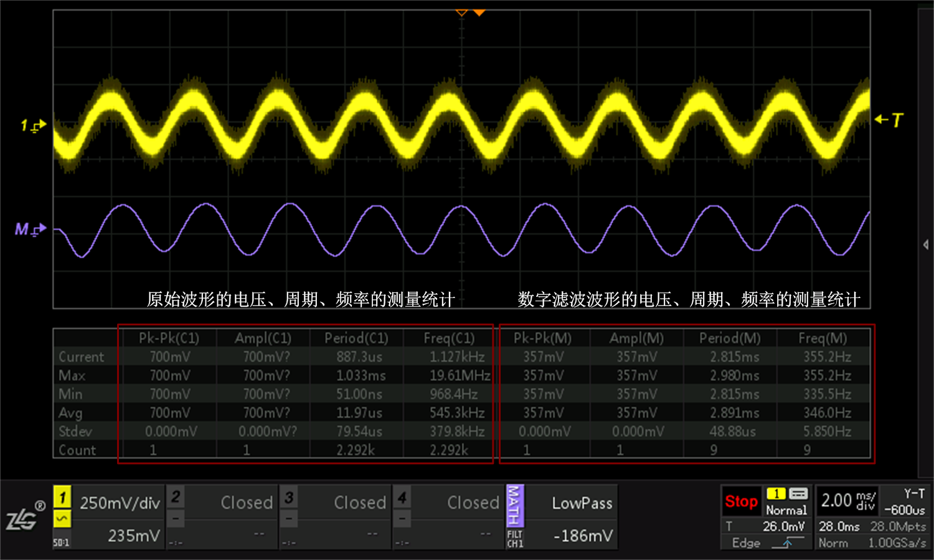The image size is (934, 560).
Task: Click the hollow orange trigger marker at top
Action: pos(461,12)
